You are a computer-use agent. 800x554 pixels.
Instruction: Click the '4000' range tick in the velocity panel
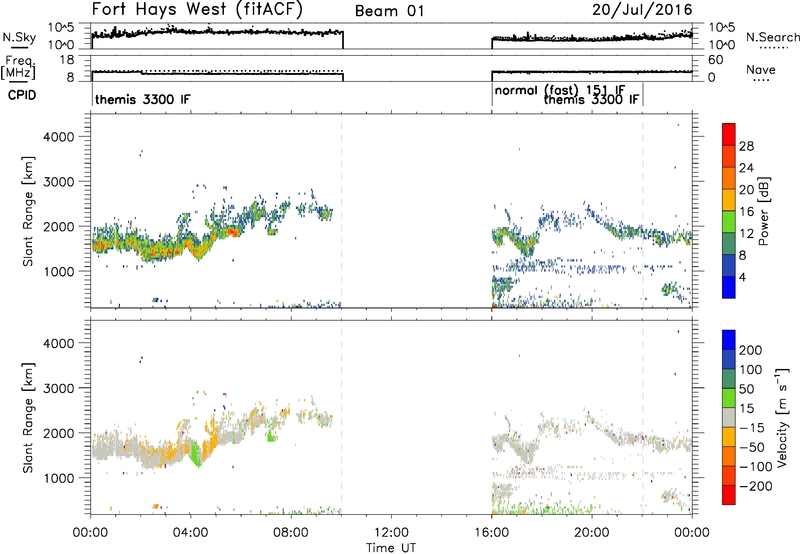tap(59, 343)
